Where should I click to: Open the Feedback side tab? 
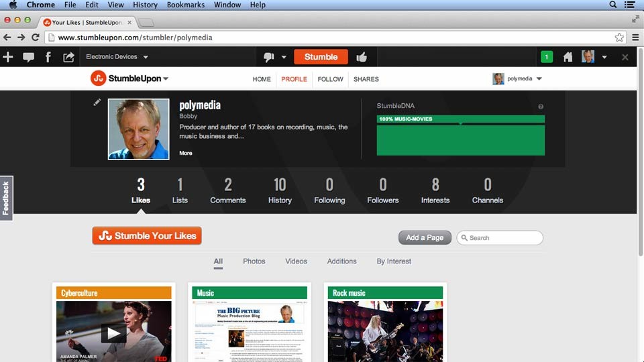tap(6, 198)
